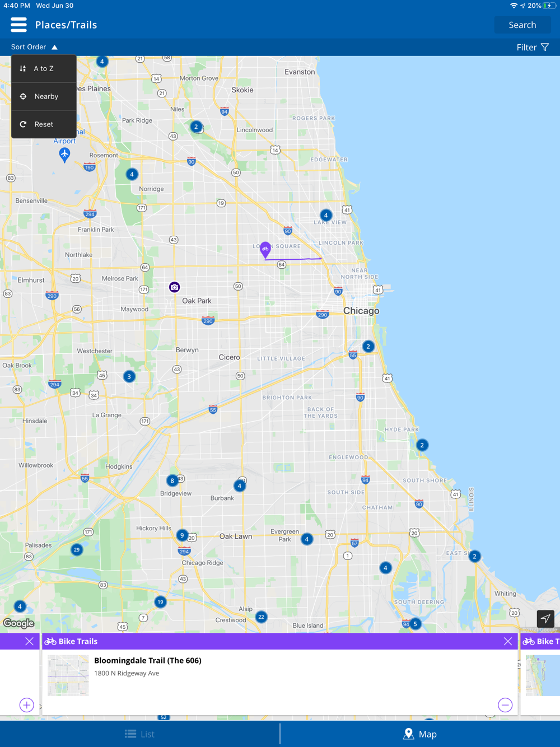The image size is (560, 747).
Task: Open Bloomingdale Trail map thumbnail
Action: (x=68, y=675)
